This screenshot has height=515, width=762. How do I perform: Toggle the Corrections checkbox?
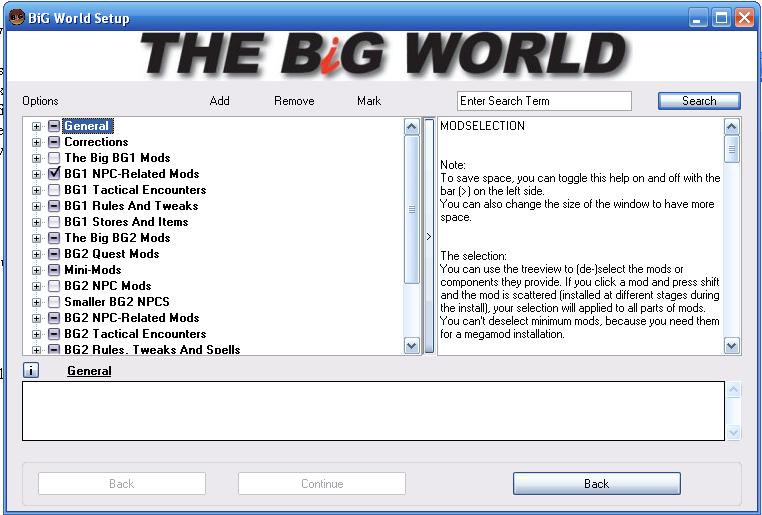pyautogui.click(x=54, y=142)
